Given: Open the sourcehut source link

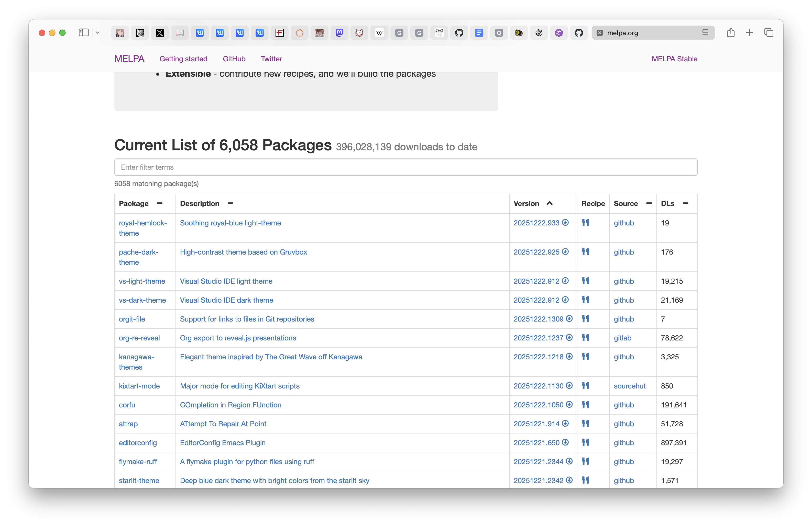Looking at the screenshot, I should click(x=630, y=386).
